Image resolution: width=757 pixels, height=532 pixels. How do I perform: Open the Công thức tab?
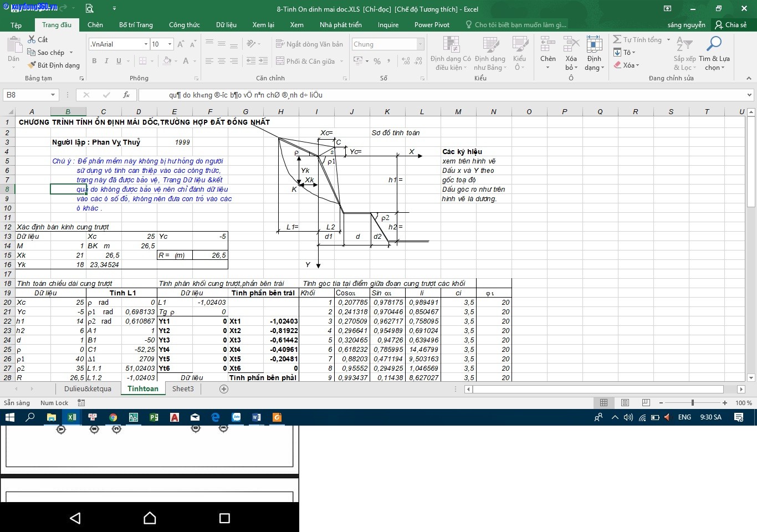(x=185, y=25)
